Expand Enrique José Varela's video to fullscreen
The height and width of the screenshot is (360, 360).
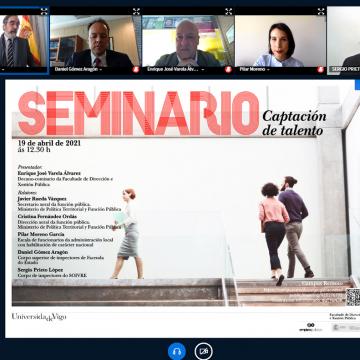(x=228, y=11)
